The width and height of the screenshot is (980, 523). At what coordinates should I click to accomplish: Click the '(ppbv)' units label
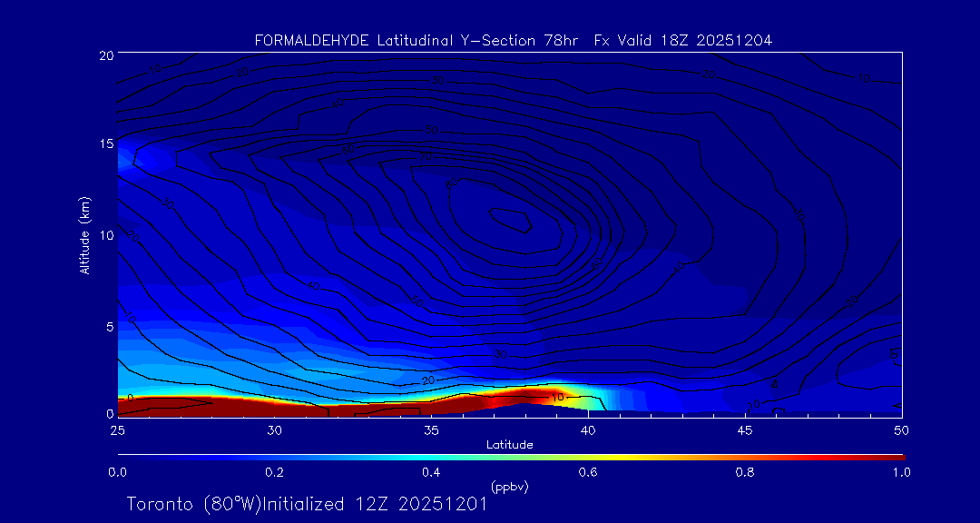click(x=509, y=487)
